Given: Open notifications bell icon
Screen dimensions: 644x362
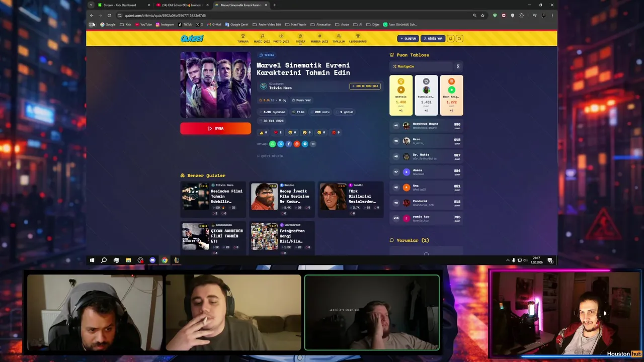Looking at the screenshot, I should (451, 39).
